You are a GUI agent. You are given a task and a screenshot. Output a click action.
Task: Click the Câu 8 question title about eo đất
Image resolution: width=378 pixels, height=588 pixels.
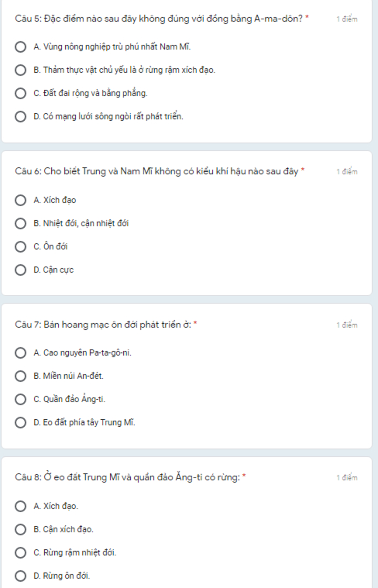(x=127, y=477)
